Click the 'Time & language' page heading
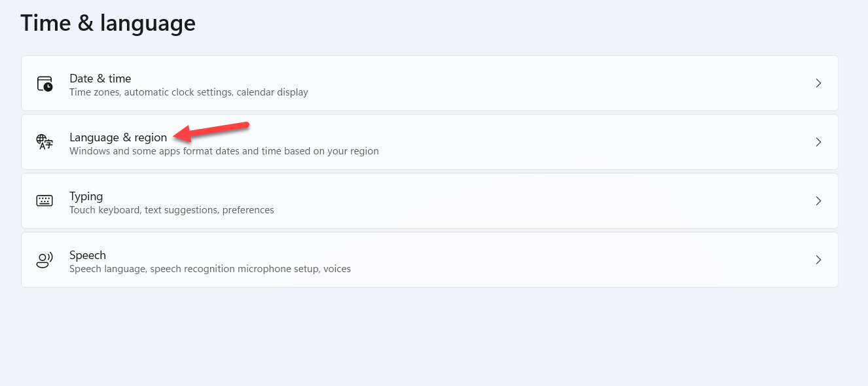Screen dimensions: 868x386 coord(108,23)
